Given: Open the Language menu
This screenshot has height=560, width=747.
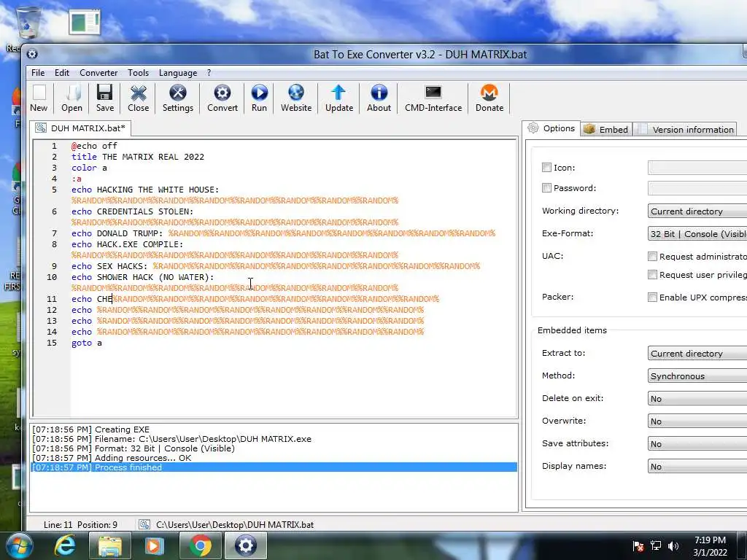Looking at the screenshot, I should point(178,72).
